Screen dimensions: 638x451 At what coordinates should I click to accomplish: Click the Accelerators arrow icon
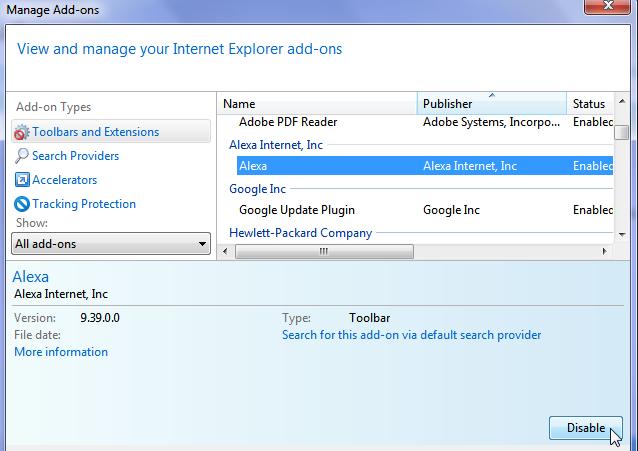[22, 180]
